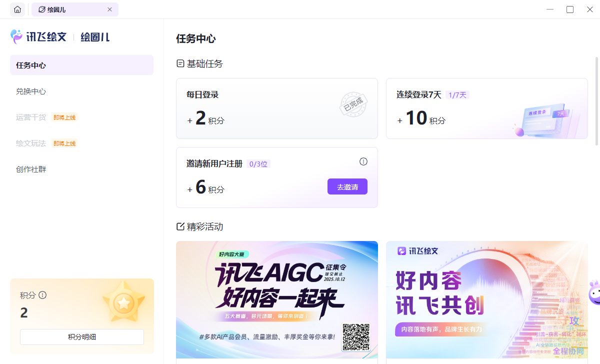Image resolution: width=600 pixels, height=364 pixels.
Task: Minimize the application window
Action: (550, 9)
